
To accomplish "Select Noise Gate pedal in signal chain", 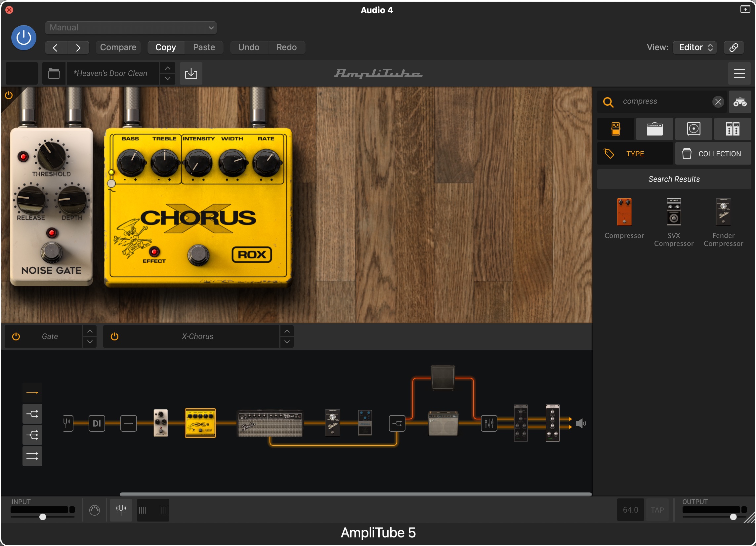I will pos(160,423).
